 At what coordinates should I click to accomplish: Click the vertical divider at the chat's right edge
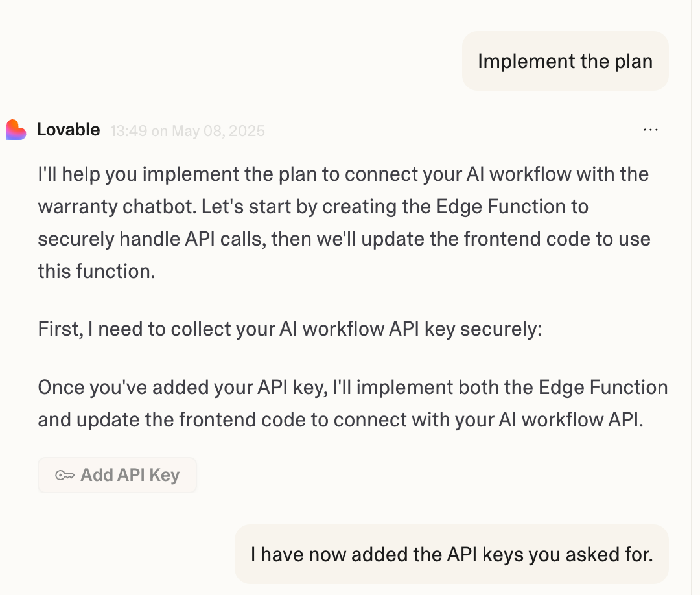click(692, 297)
